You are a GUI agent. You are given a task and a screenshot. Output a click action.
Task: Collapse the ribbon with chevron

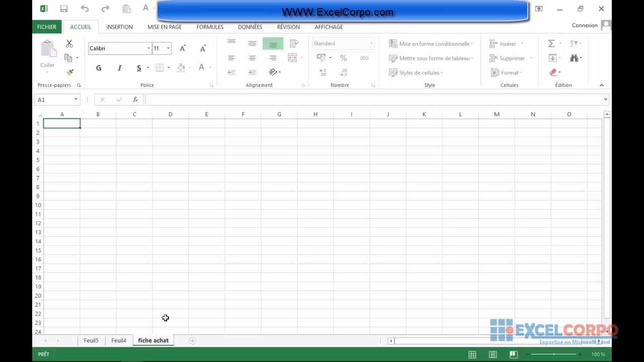coord(601,85)
